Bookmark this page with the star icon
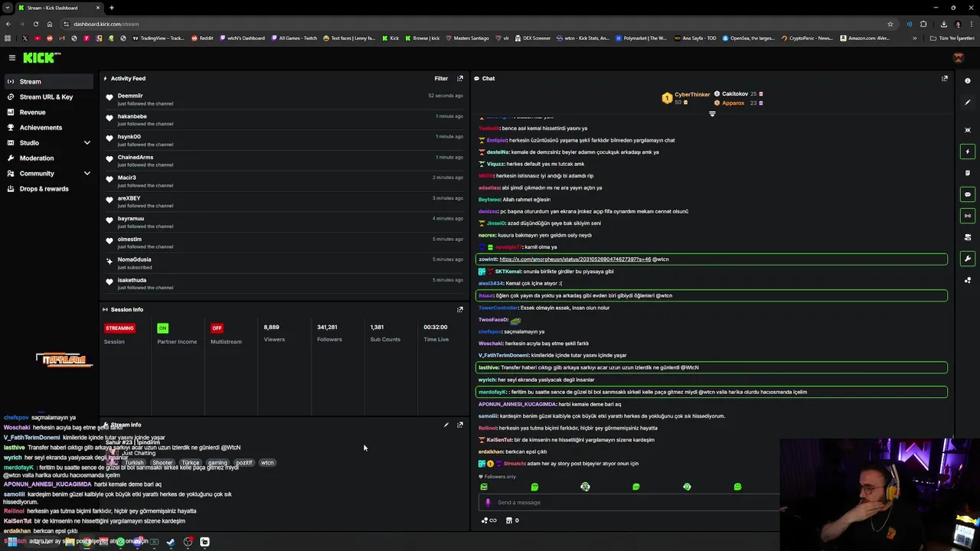Image resolution: width=980 pixels, height=551 pixels. coord(890,24)
